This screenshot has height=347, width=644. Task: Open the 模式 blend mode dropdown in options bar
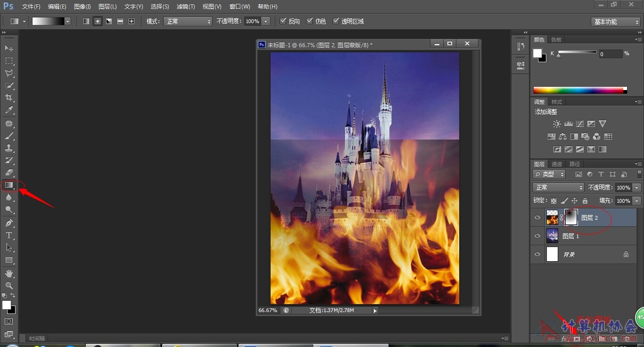point(188,21)
